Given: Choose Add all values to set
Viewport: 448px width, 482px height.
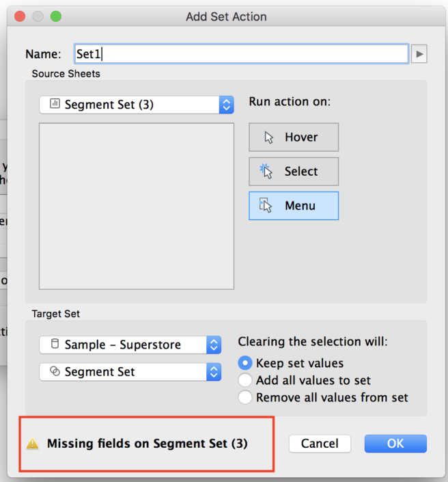Looking at the screenshot, I should click(x=245, y=380).
